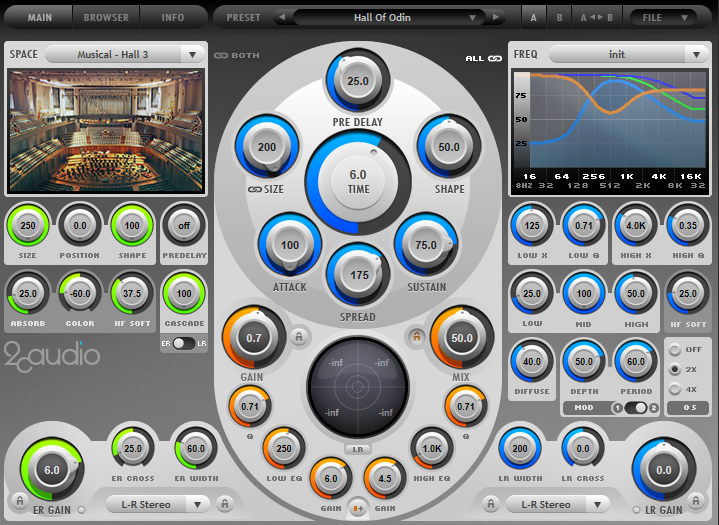
Task: Click the PREDELAY knob showing off
Action: click(184, 226)
